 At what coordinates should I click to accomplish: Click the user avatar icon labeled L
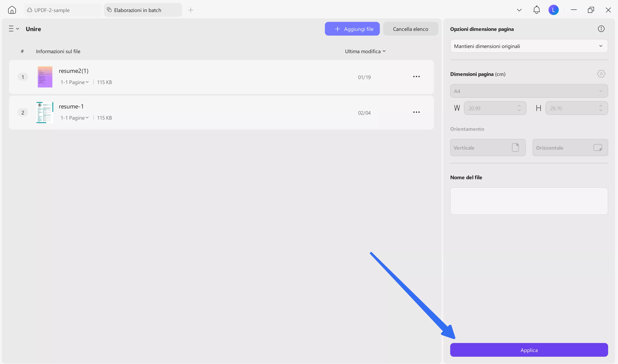click(554, 10)
